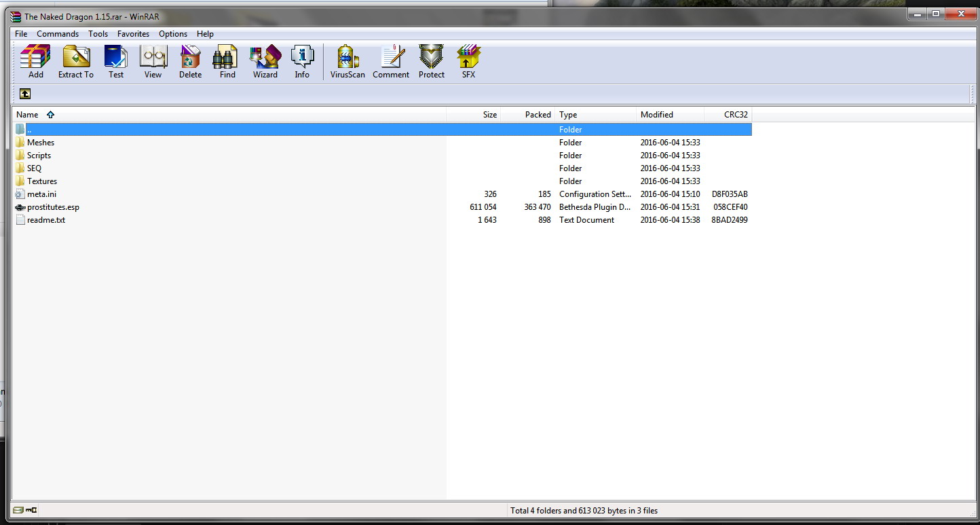
Task: Click the status bar totals text
Action: pyautogui.click(x=584, y=511)
